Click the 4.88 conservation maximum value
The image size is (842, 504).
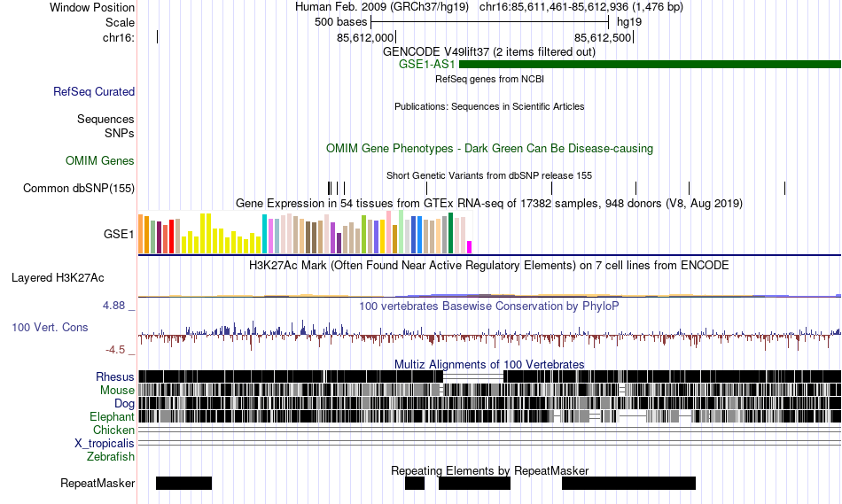(113, 306)
